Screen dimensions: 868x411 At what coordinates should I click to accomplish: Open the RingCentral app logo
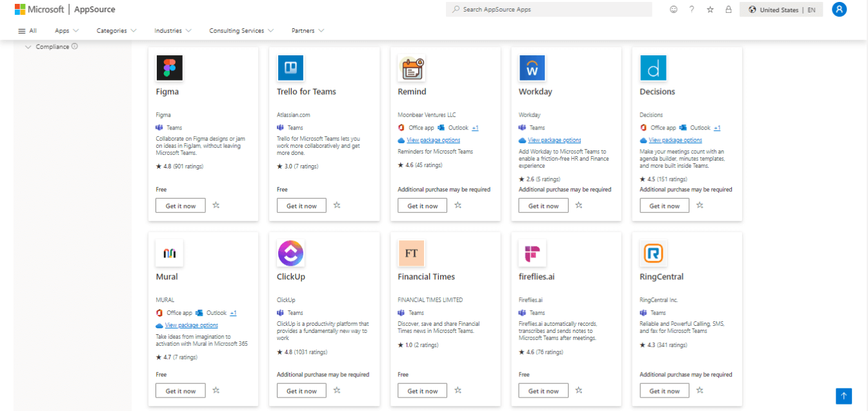653,253
